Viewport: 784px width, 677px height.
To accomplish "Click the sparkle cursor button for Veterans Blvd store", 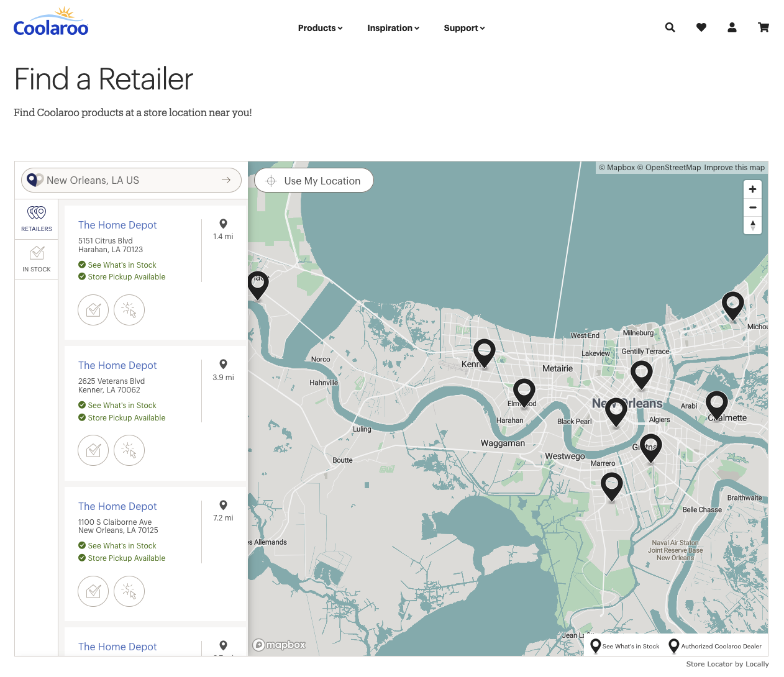I will (129, 450).
